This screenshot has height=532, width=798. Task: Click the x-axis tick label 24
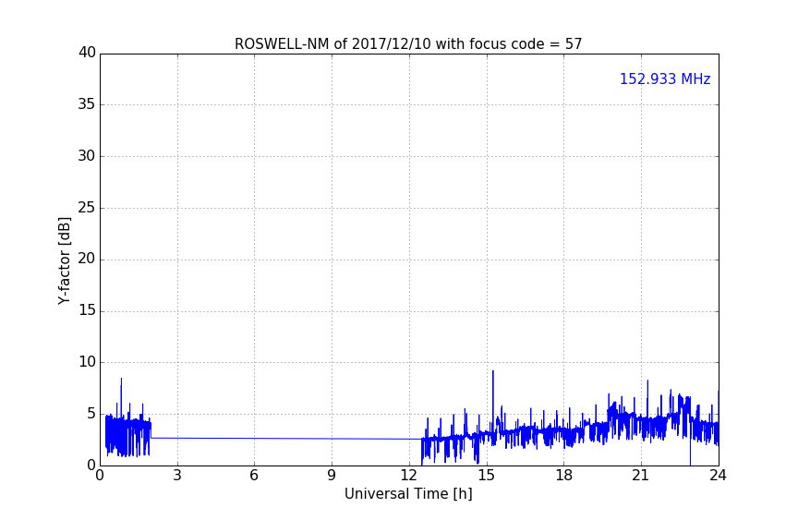coord(718,476)
